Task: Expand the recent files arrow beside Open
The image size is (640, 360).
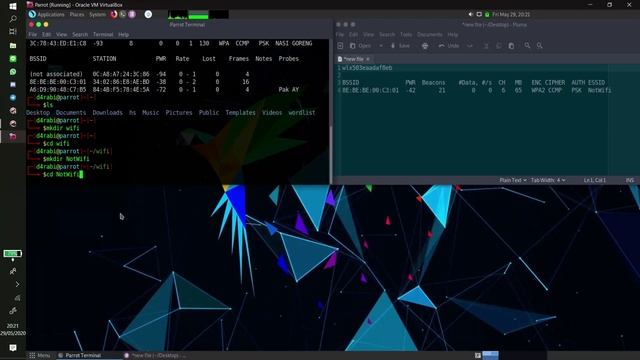Action: point(381,46)
